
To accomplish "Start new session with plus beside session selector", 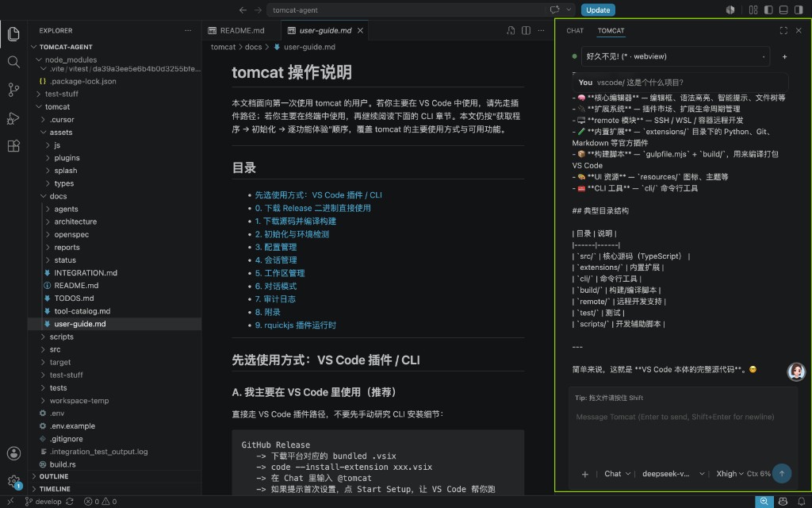I will click(x=784, y=56).
